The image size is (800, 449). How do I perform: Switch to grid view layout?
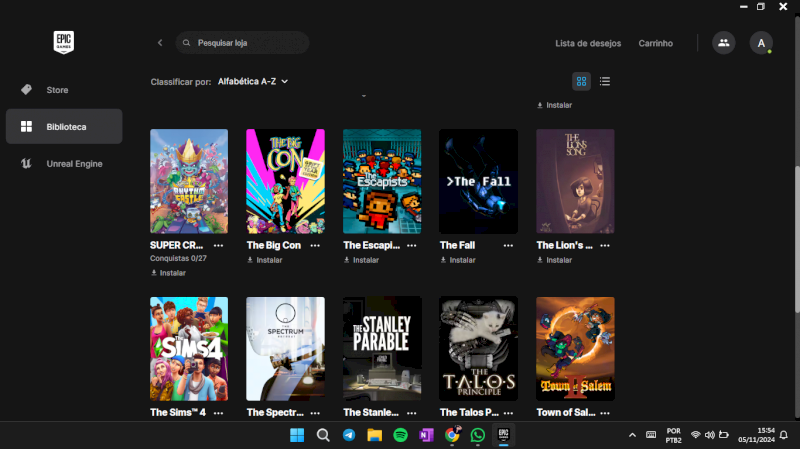point(581,81)
